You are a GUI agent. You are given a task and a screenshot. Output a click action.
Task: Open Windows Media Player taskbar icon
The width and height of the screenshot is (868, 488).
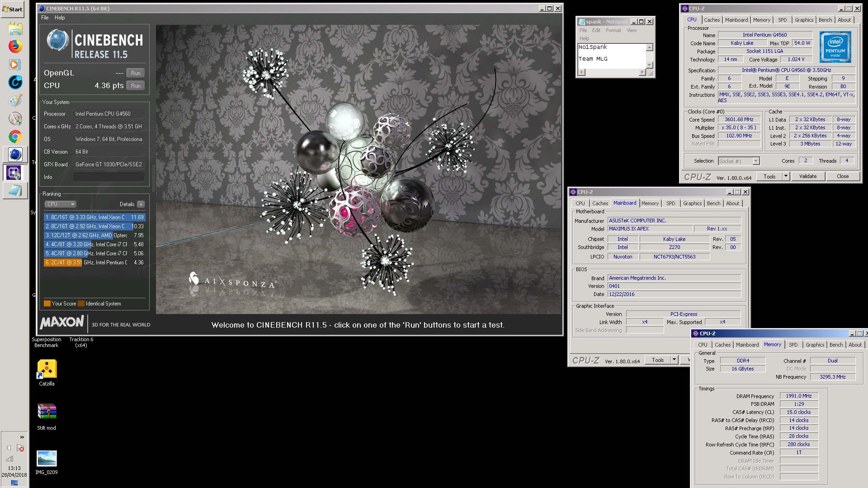point(15,64)
